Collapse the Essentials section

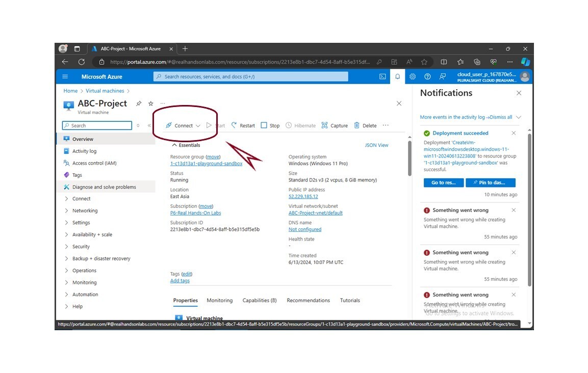pos(186,145)
